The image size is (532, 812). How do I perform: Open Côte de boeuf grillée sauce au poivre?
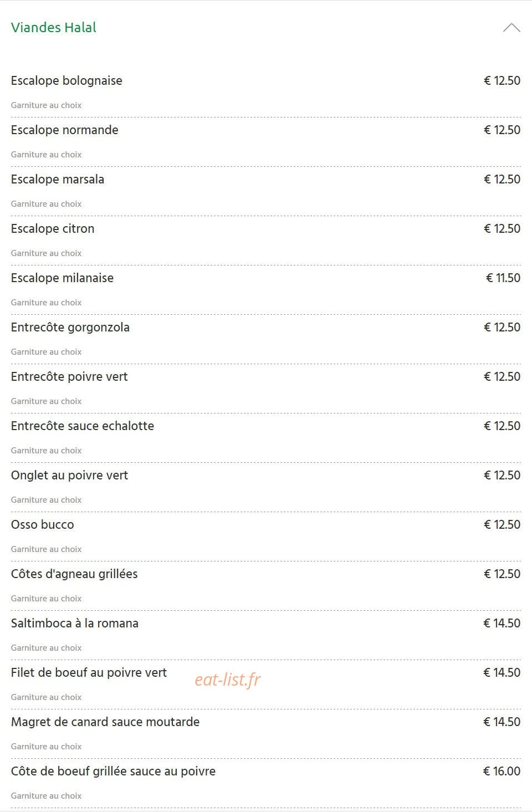pos(113,772)
